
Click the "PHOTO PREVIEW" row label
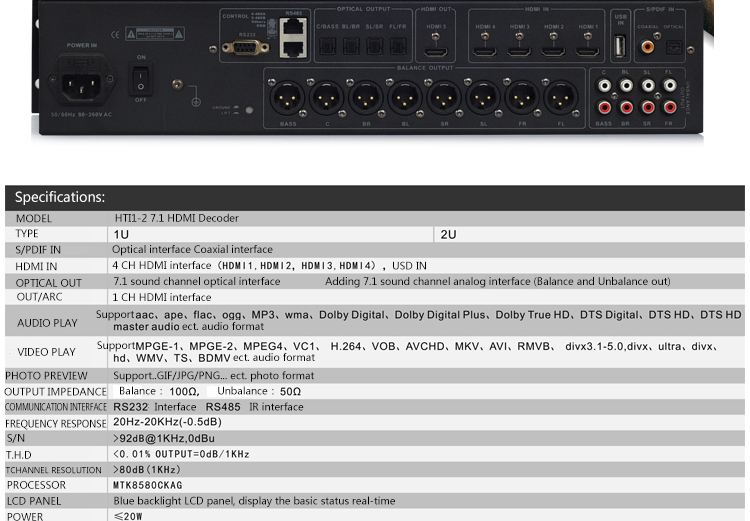pos(46,376)
